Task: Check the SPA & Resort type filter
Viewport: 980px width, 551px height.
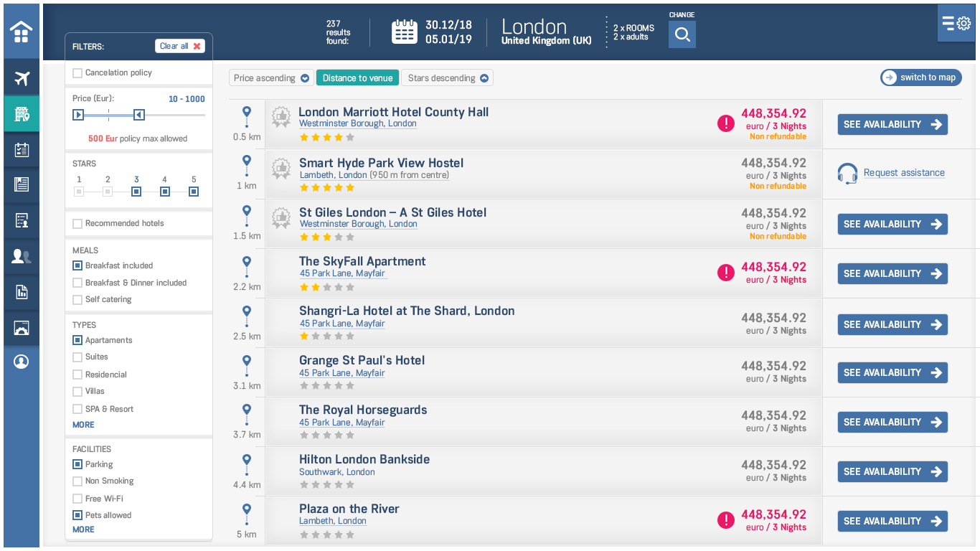Action: point(77,409)
